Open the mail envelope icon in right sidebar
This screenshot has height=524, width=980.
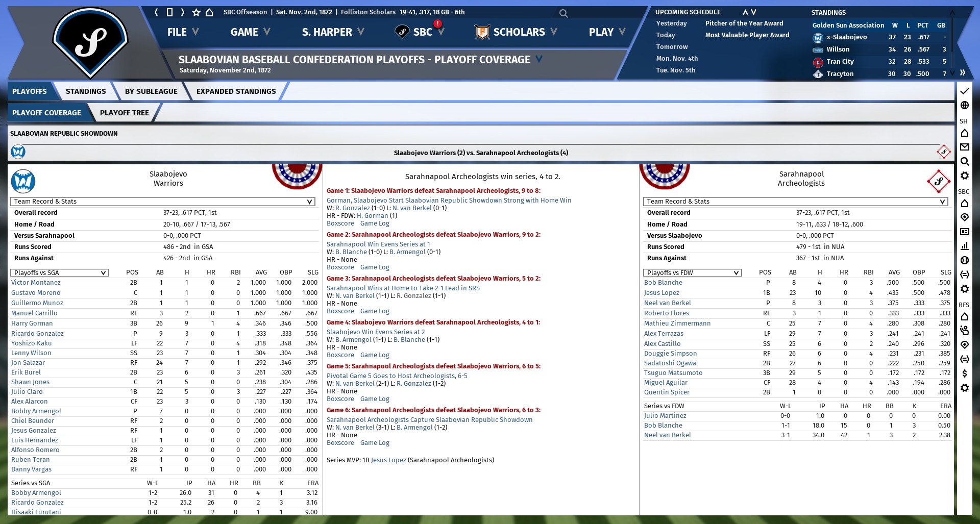pyautogui.click(x=964, y=147)
